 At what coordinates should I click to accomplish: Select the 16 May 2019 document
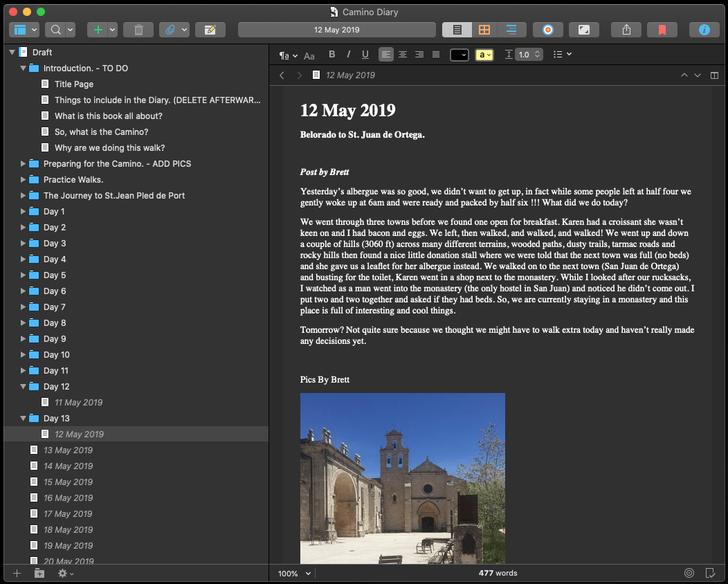click(68, 498)
